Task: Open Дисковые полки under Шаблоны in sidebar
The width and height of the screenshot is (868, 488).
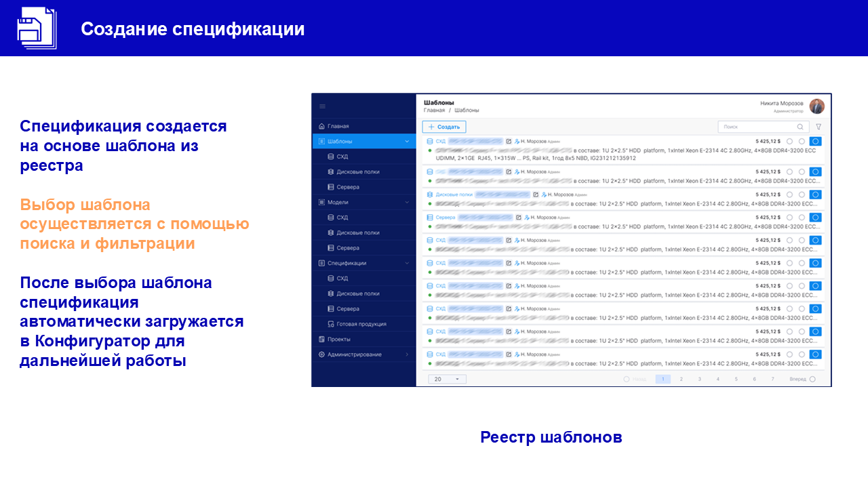Action: pyautogui.click(x=364, y=171)
